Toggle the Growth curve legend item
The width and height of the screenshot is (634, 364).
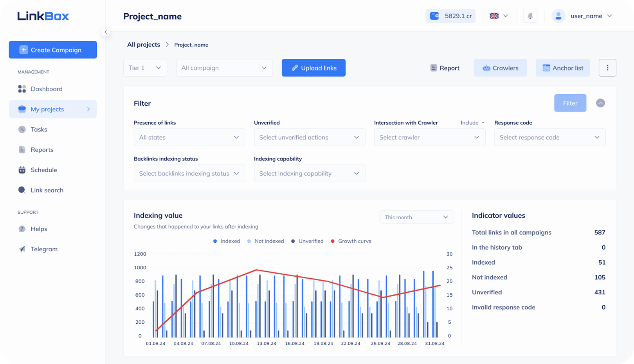(x=351, y=241)
